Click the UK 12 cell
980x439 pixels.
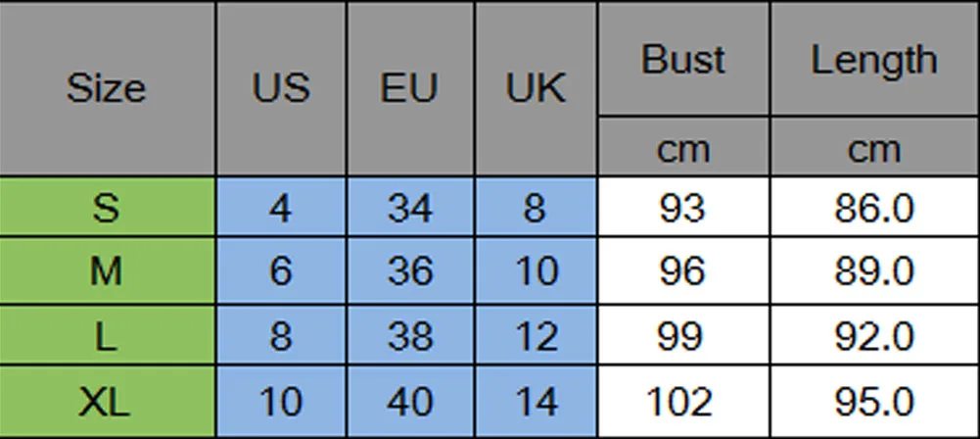[536, 336]
